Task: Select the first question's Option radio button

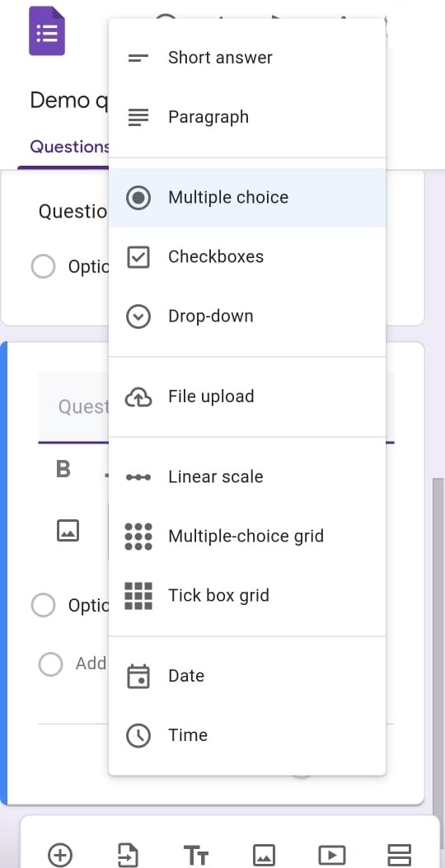Action: [43, 267]
